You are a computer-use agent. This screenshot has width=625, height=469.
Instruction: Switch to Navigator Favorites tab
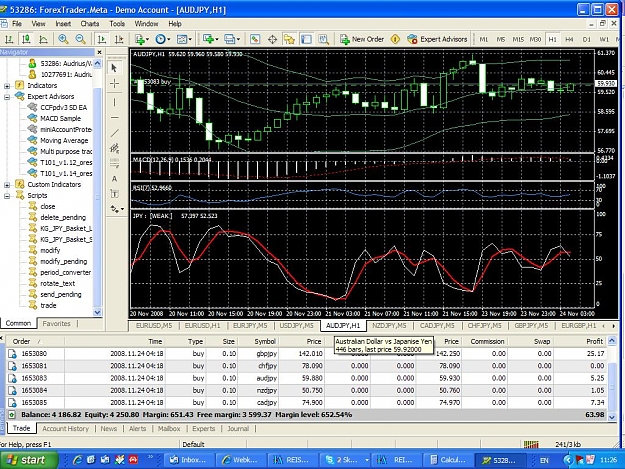(56, 324)
